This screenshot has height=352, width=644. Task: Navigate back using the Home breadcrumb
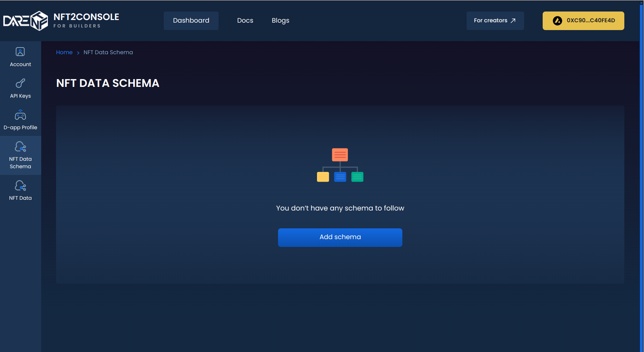64,52
